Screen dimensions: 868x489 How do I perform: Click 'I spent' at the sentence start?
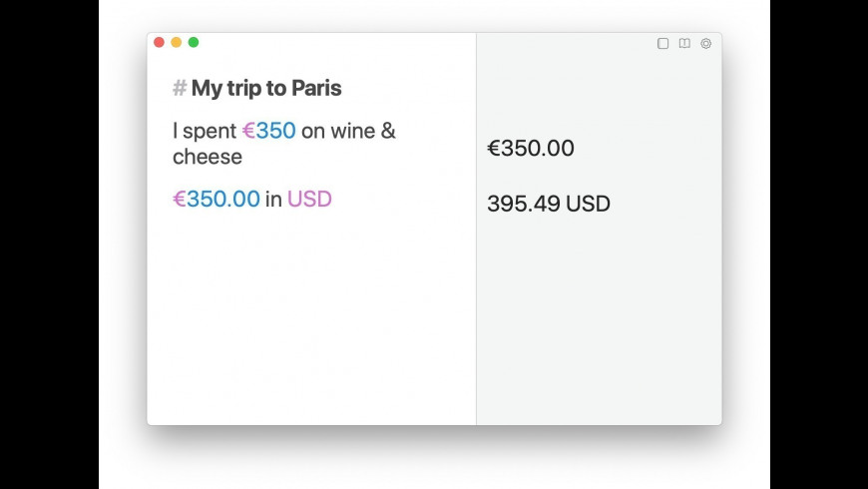pos(205,131)
